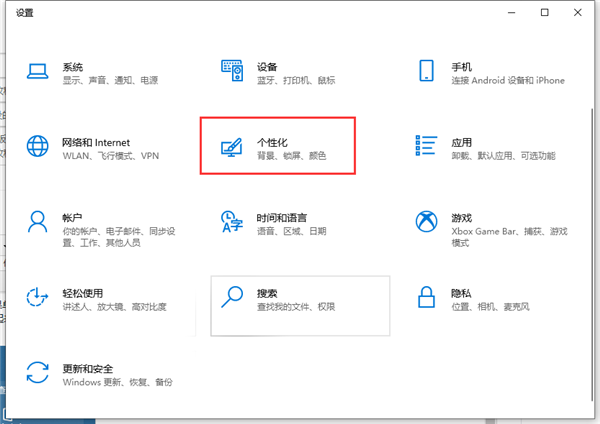Open the Accounts (帐户) person icon

[x=38, y=222]
